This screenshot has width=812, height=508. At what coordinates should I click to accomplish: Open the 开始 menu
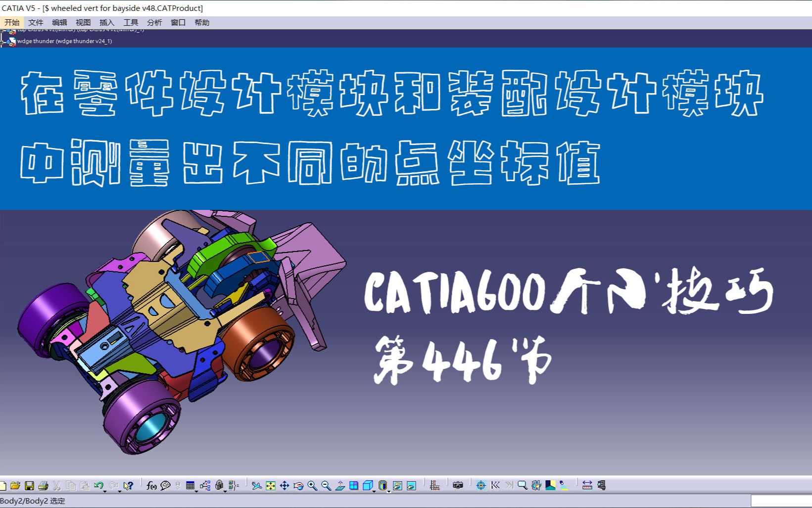pos(12,22)
